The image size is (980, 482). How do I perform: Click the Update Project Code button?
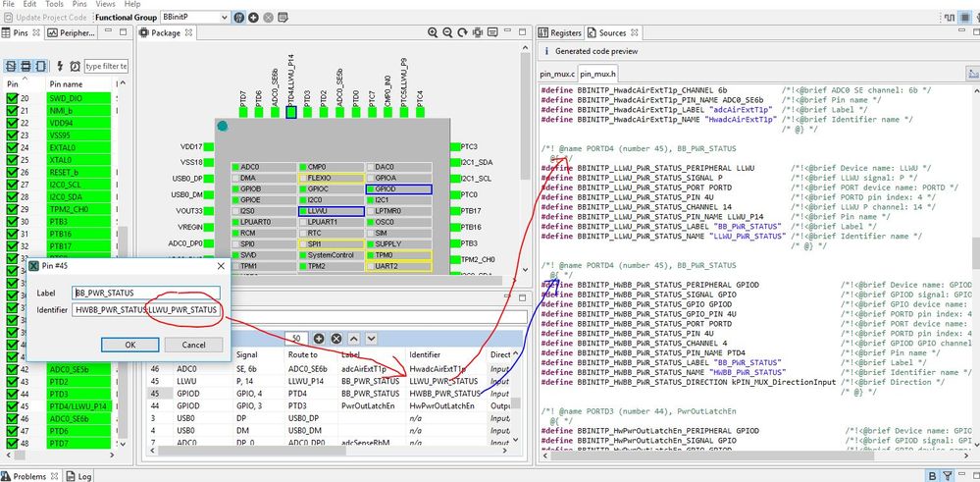(x=45, y=18)
